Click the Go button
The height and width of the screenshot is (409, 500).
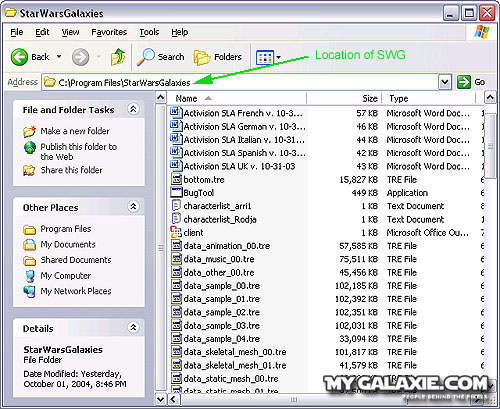[x=471, y=82]
